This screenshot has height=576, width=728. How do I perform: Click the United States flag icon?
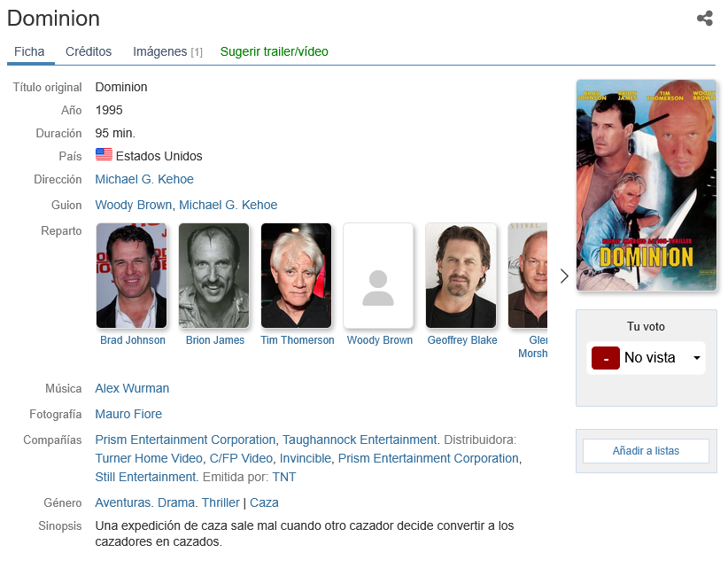coord(104,154)
